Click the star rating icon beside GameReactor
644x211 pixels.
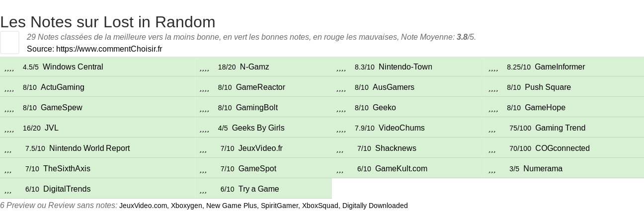click(x=204, y=87)
